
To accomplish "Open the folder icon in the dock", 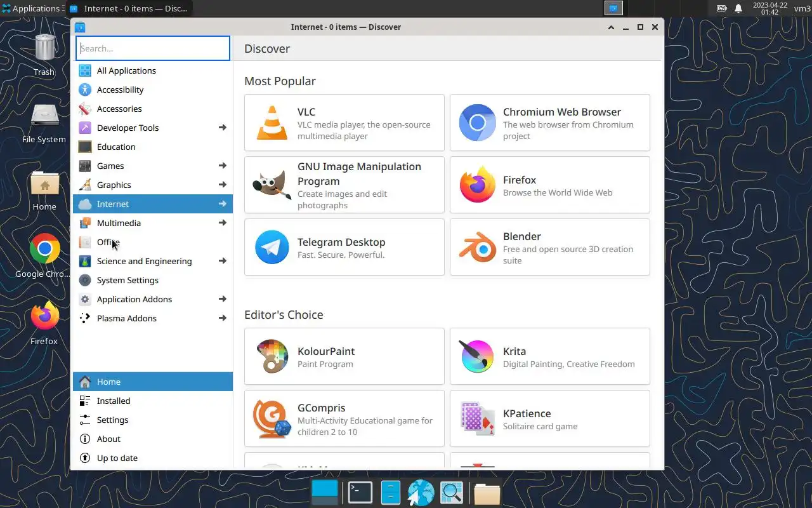I will point(487,493).
